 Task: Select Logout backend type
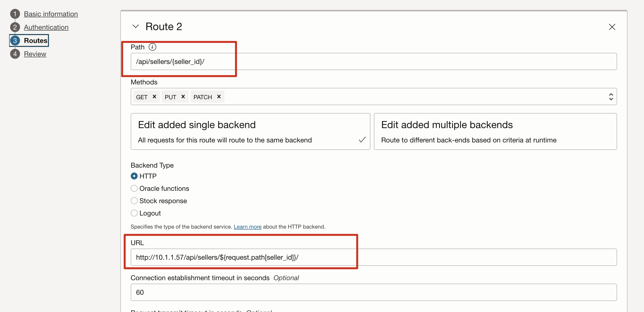click(134, 213)
